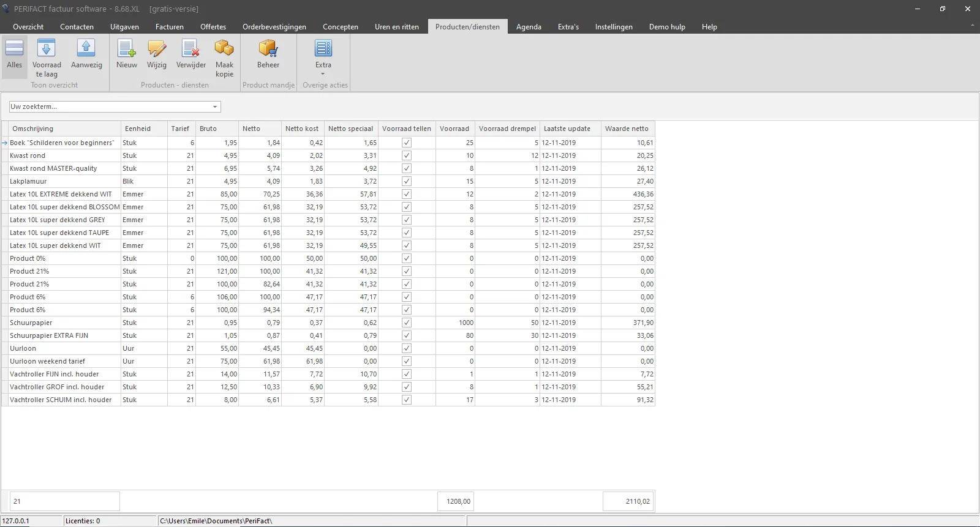This screenshot has width=980, height=527.
Task: Open the Facturen tab
Action: coord(170,27)
